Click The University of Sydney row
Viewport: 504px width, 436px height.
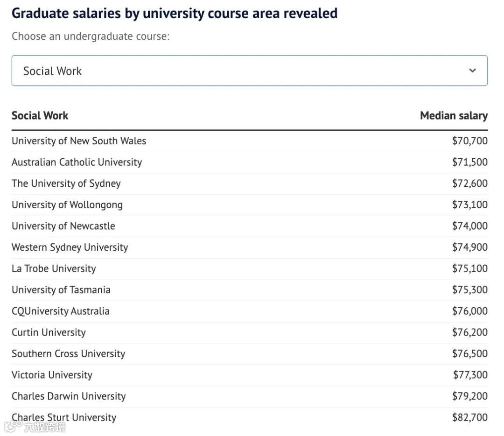coord(66,183)
